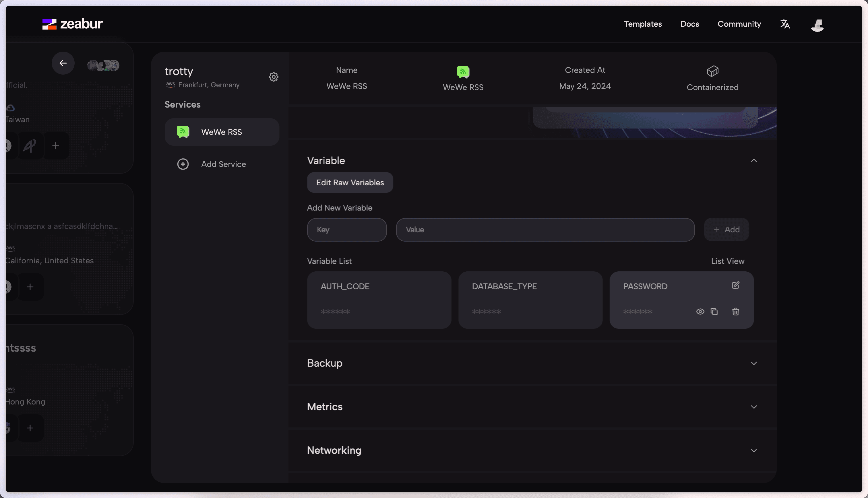
Task: Click the Networking section title
Action: tap(334, 450)
